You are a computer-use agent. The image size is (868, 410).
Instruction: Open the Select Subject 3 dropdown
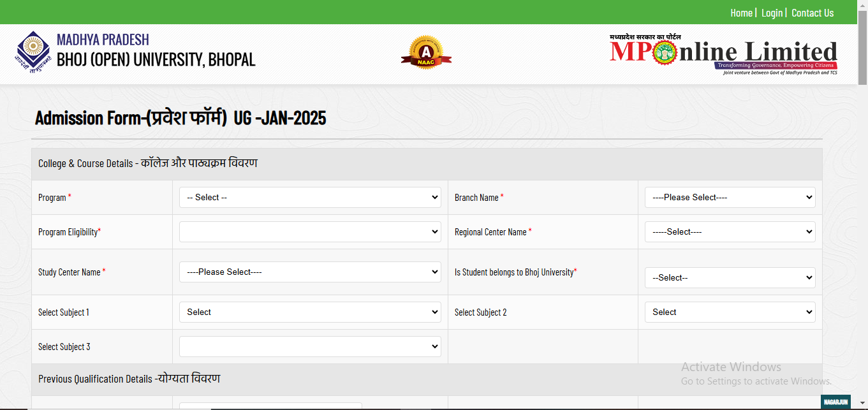(x=310, y=346)
